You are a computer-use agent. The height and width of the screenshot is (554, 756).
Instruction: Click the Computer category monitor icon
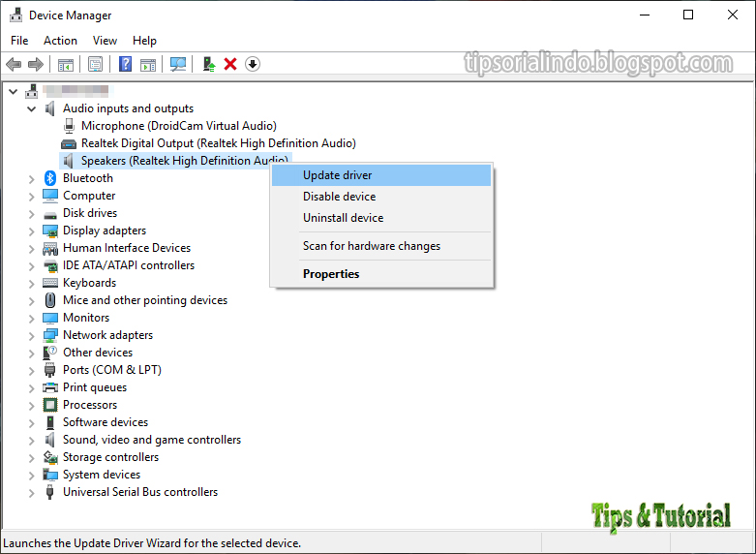coord(50,196)
